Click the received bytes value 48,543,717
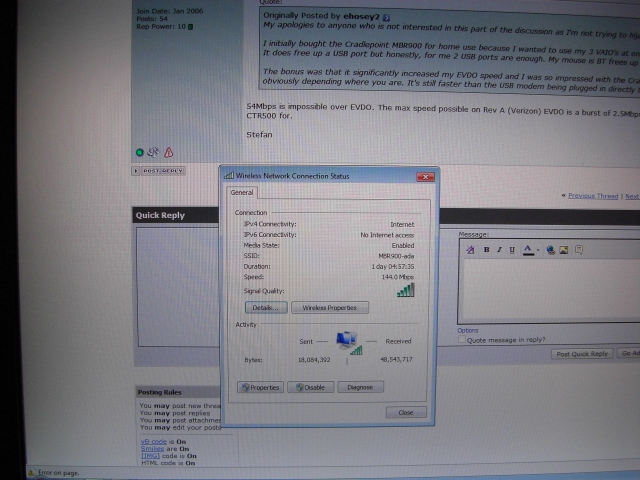This screenshot has width=640, height=480. point(396,360)
